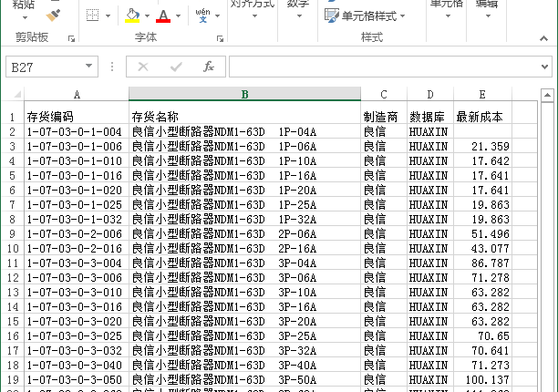Open the fill color dropdown arrow
The width and height of the screenshot is (558, 392).
147,15
